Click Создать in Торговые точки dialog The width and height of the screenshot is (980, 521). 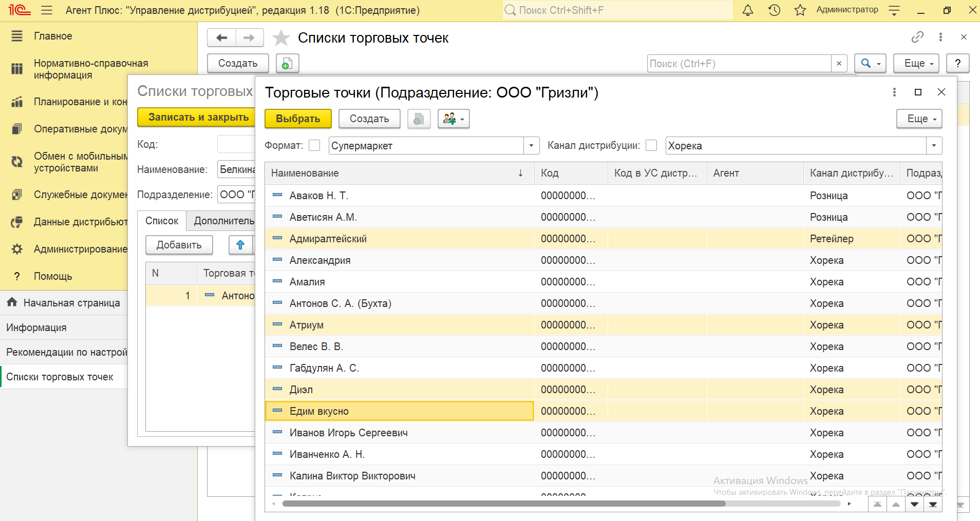tap(369, 119)
